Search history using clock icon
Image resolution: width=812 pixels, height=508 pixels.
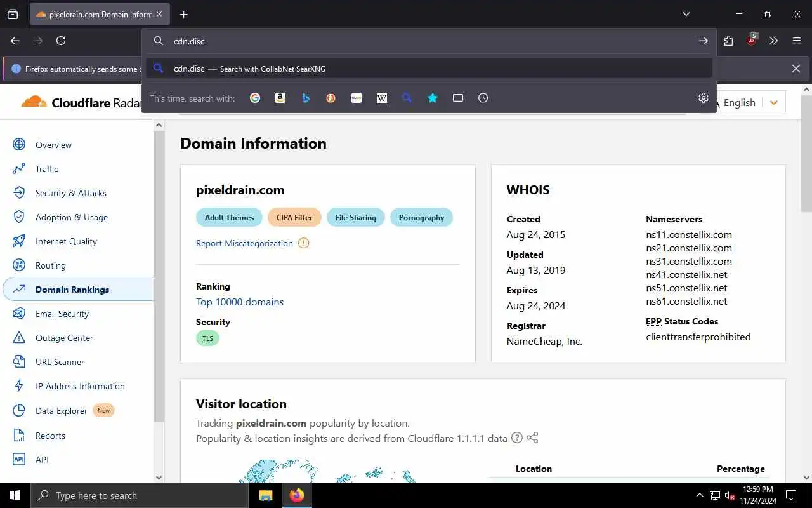pos(483,98)
